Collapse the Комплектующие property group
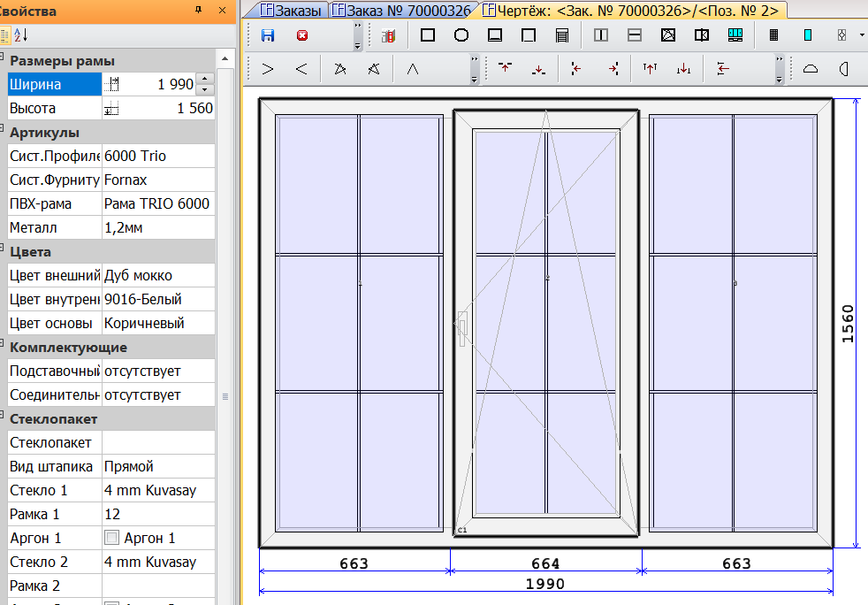This screenshot has height=605, width=868. [2, 343]
